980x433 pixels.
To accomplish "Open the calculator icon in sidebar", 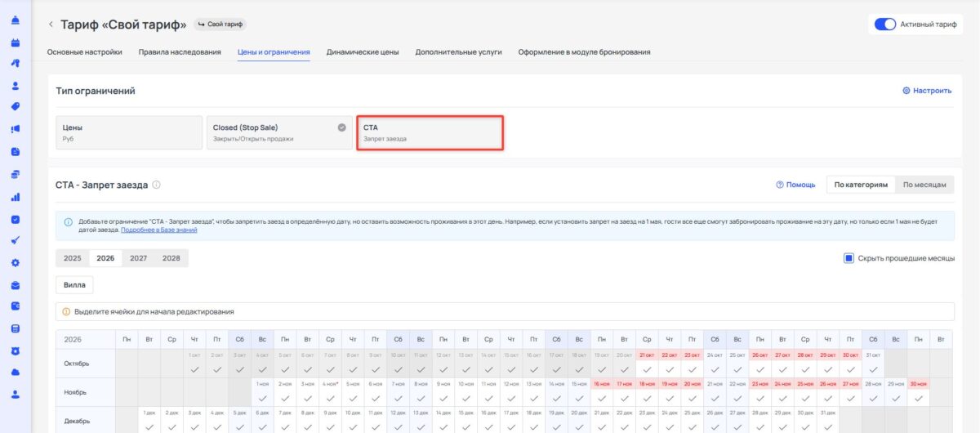I will 16,328.
